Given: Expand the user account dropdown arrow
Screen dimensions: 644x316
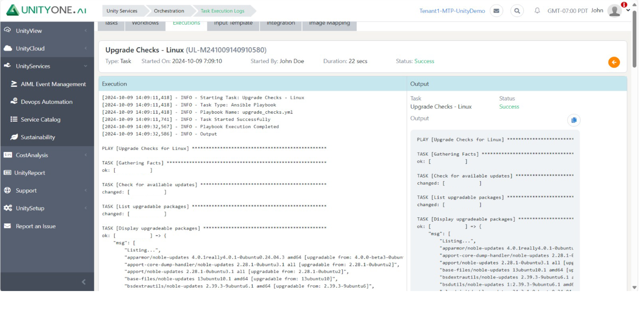Looking at the screenshot, I should (628, 11).
